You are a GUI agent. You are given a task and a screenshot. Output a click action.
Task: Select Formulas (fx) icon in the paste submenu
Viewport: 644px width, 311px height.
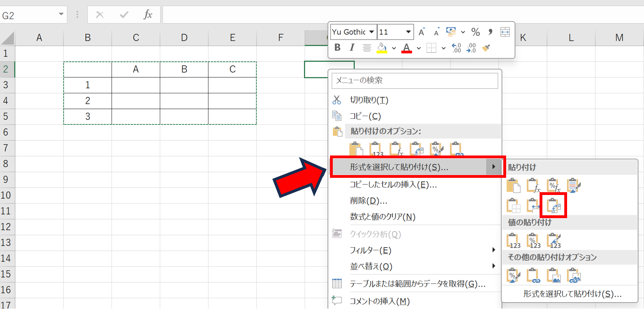point(533,185)
